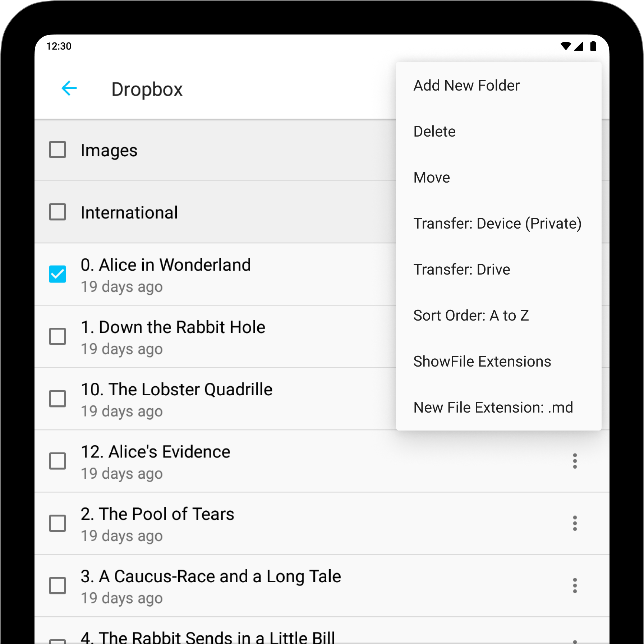
Task: Uncheck 0. Alice in Wonderland checkbox
Action: click(x=57, y=274)
